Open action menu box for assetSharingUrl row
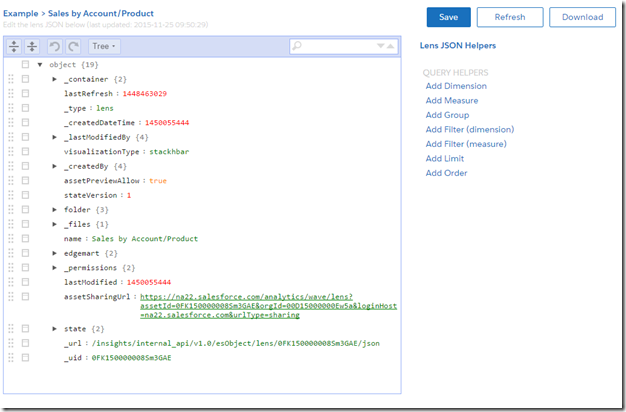The width and height of the screenshot is (626, 412). click(26, 296)
